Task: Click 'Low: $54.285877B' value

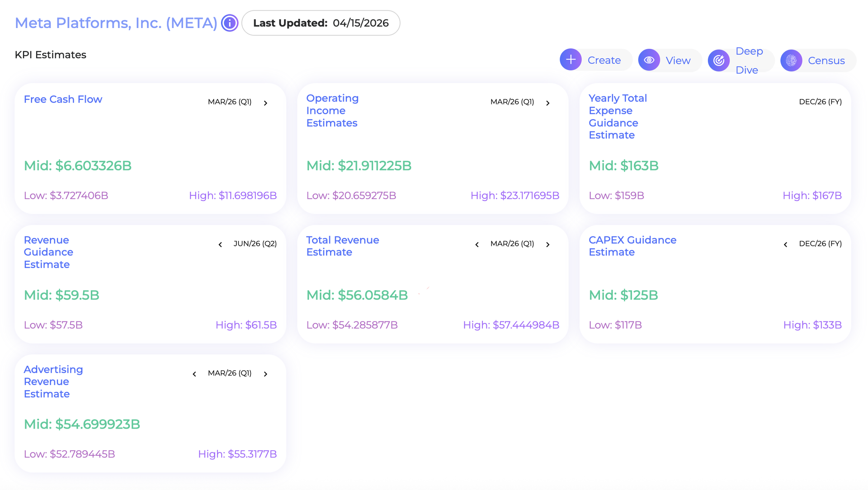Action: (x=352, y=325)
